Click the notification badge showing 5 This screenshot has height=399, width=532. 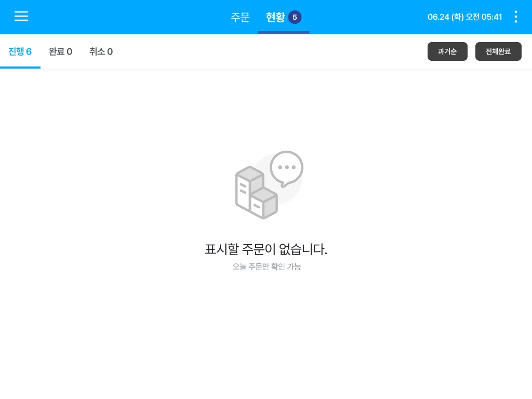(x=295, y=17)
